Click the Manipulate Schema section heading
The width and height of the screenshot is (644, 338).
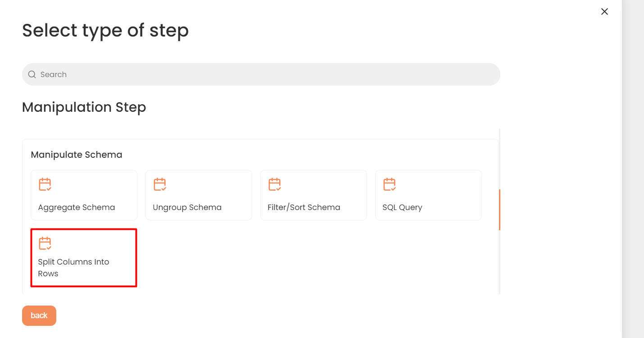[77, 155]
